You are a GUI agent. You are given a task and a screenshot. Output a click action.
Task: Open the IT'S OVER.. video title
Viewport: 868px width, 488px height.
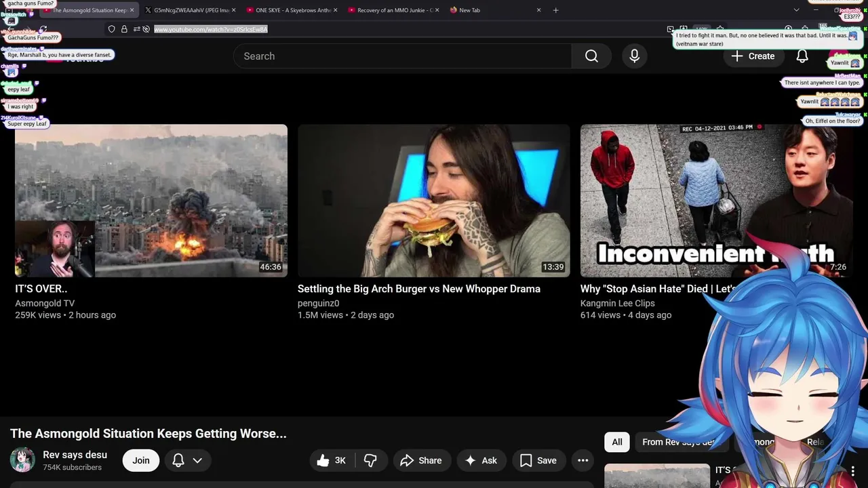[x=41, y=289]
